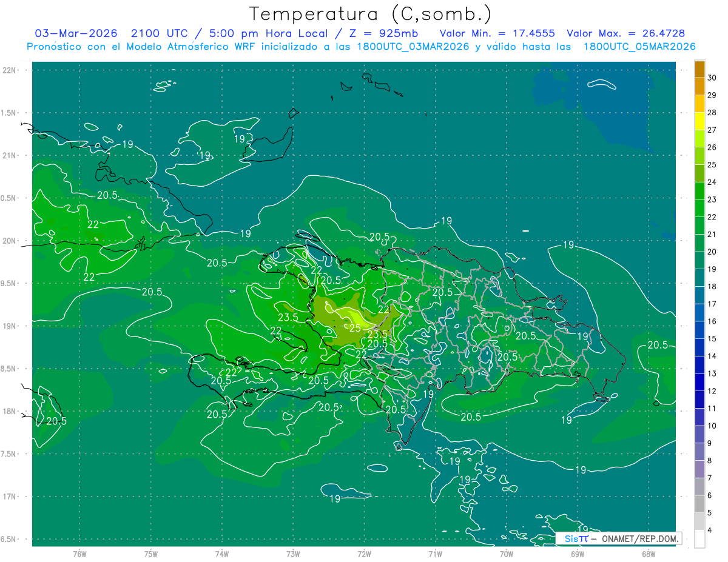
Task: Click the '2100 UTC' time label
Action: pos(159,33)
